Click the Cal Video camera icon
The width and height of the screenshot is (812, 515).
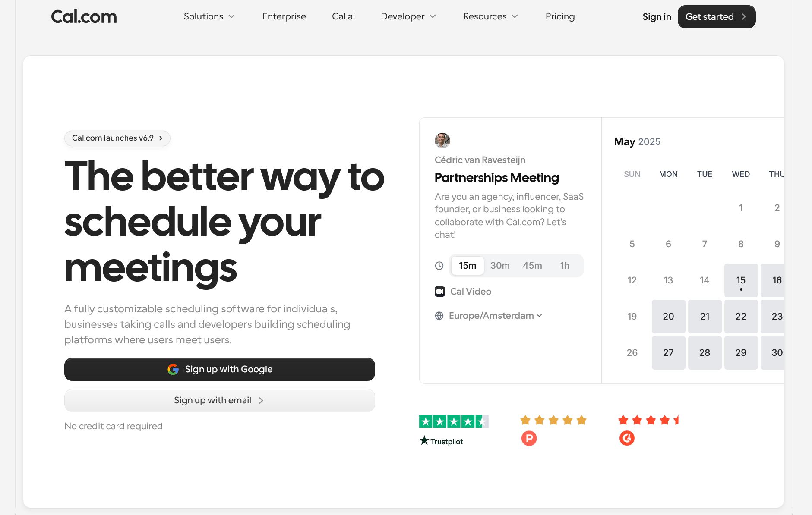coord(440,292)
